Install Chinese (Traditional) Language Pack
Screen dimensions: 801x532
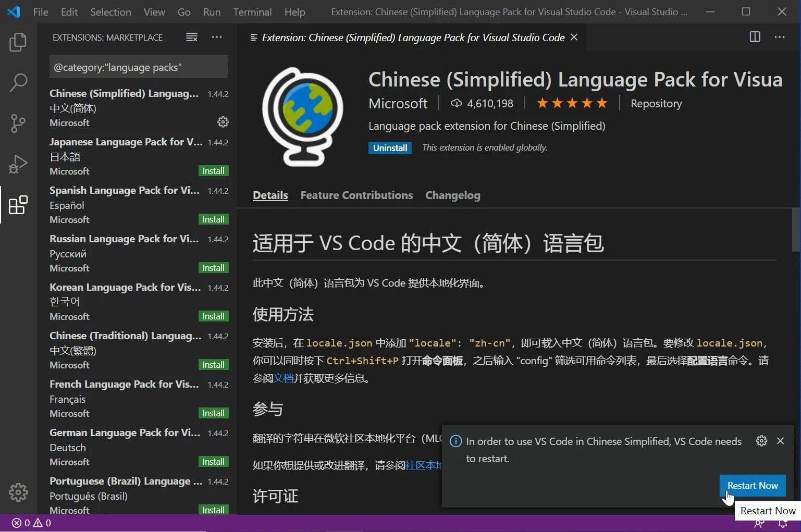point(213,365)
